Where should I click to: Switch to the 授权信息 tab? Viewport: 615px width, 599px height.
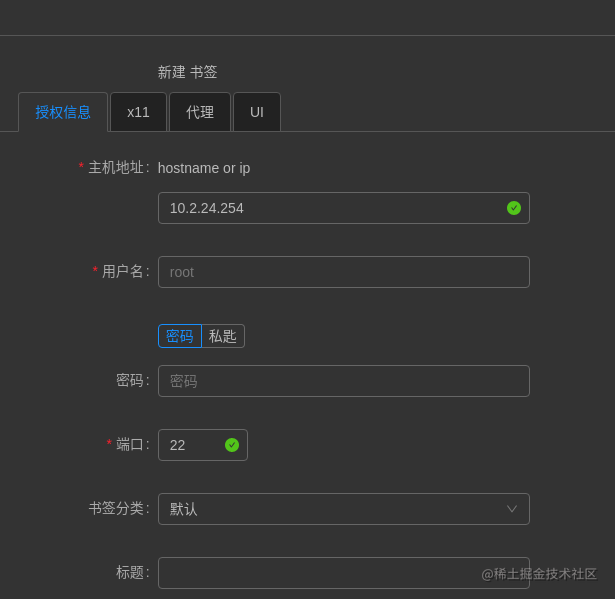[63, 112]
